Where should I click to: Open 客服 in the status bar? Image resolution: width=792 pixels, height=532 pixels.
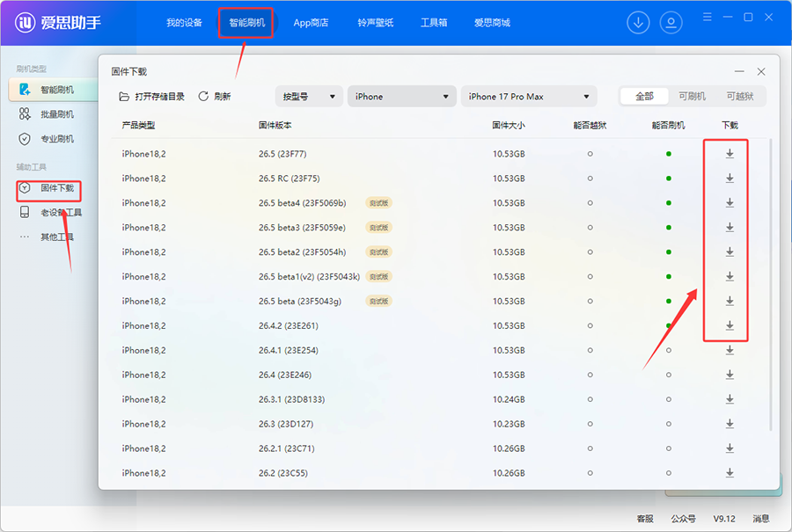click(644, 519)
